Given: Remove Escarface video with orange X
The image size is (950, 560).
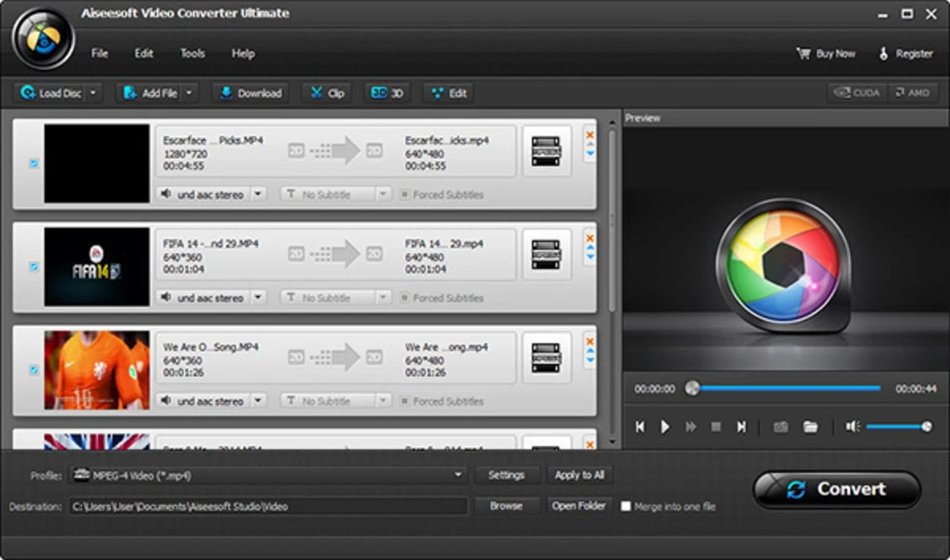Looking at the screenshot, I should 589,135.
